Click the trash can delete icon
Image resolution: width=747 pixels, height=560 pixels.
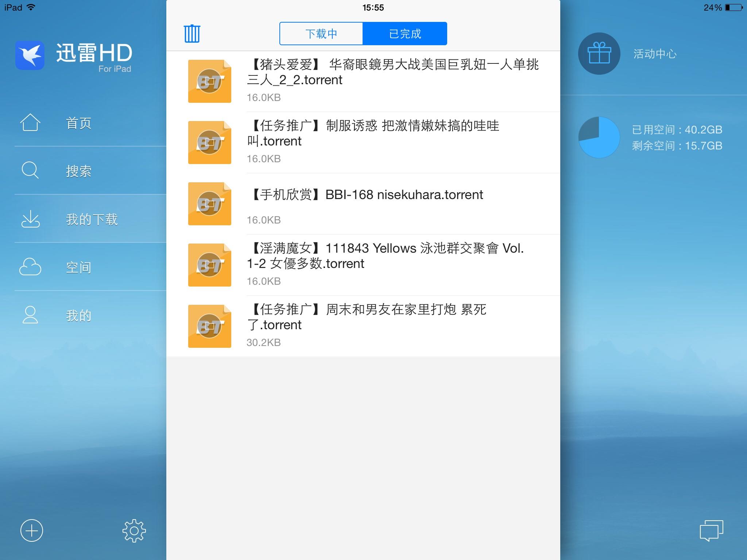pyautogui.click(x=192, y=34)
